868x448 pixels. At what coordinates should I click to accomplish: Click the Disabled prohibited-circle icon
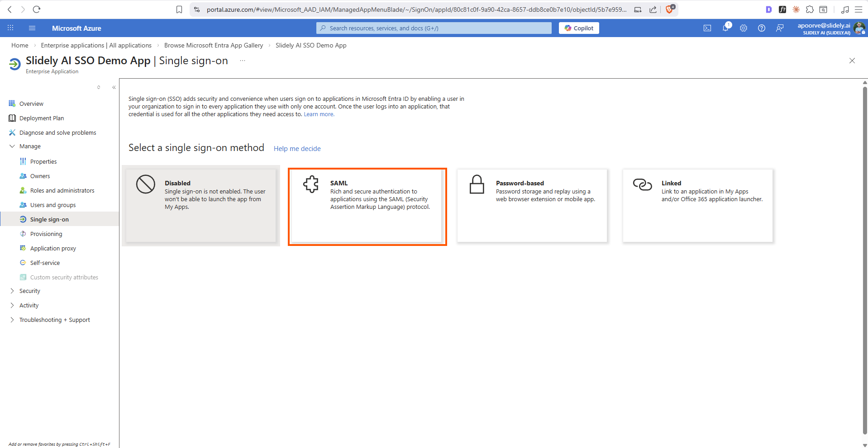click(x=146, y=184)
